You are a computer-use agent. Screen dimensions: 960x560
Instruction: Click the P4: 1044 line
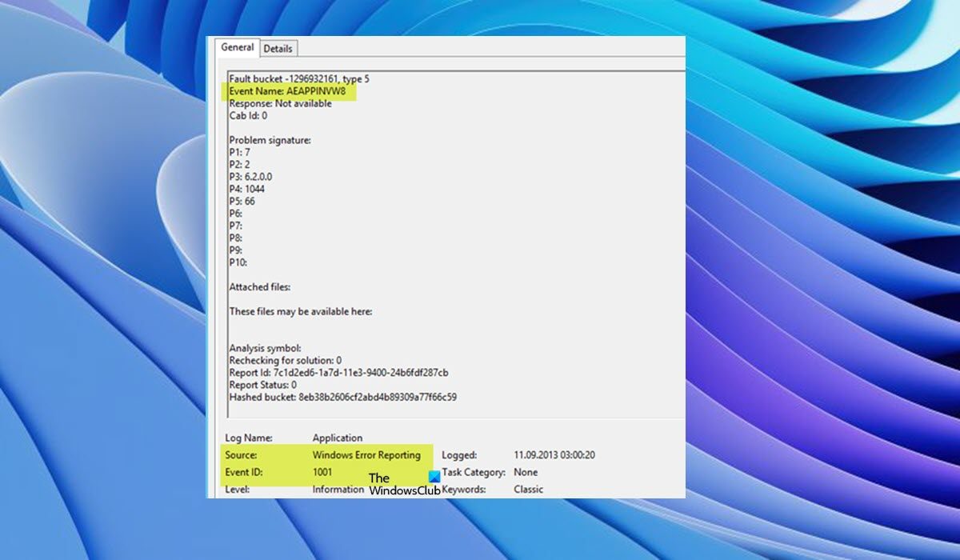(247, 189)
